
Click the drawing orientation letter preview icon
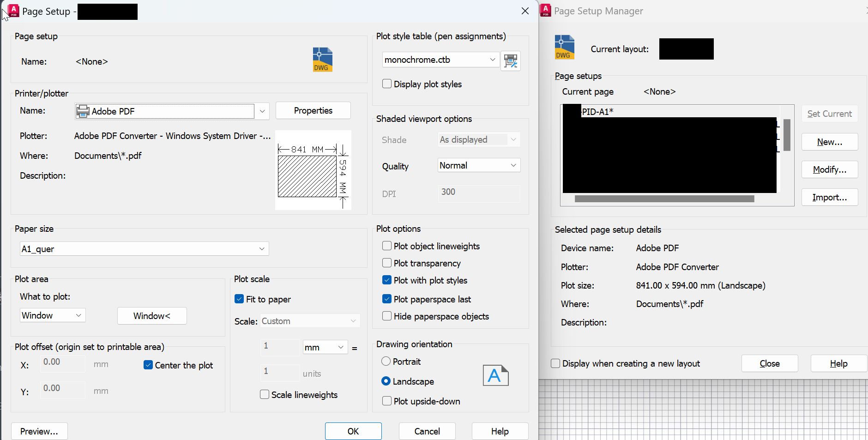click(495, 375)
